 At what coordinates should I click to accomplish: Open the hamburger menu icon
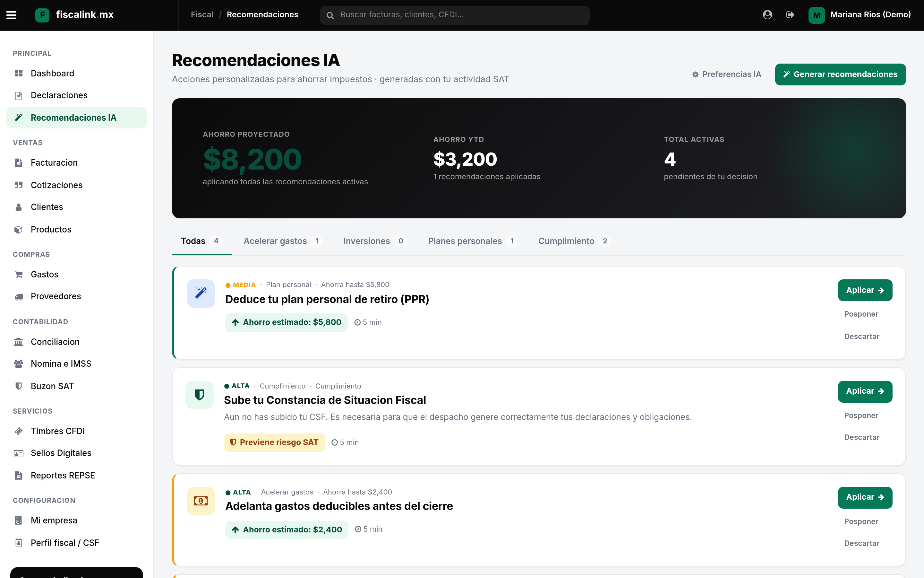coord(12,15)
